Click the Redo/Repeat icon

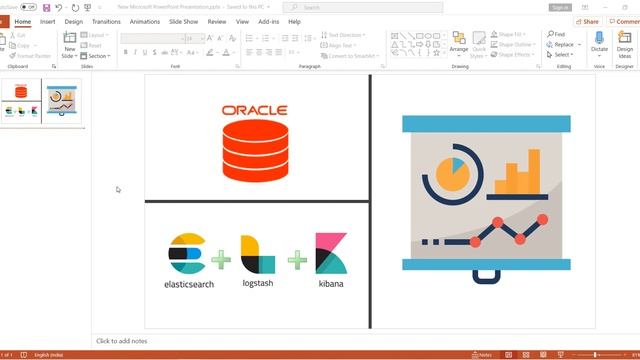tap(75, 7)
